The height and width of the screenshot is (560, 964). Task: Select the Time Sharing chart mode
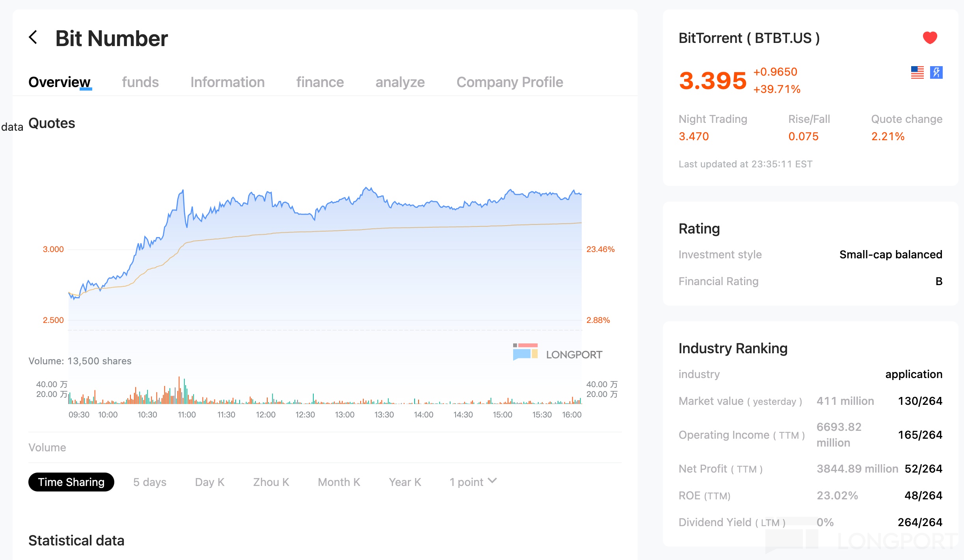point(71,482)
